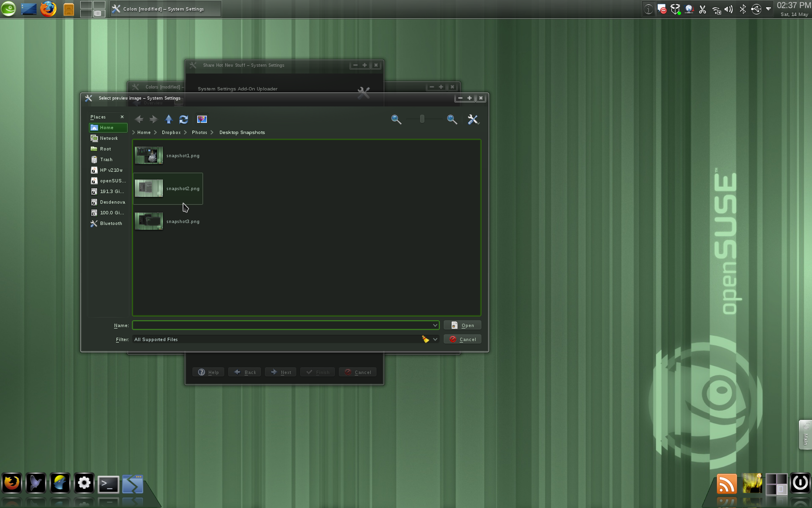812x508 pixels.
Task: Select 100.0 Gi... volume in Places
Action: [x=108, y=213]
